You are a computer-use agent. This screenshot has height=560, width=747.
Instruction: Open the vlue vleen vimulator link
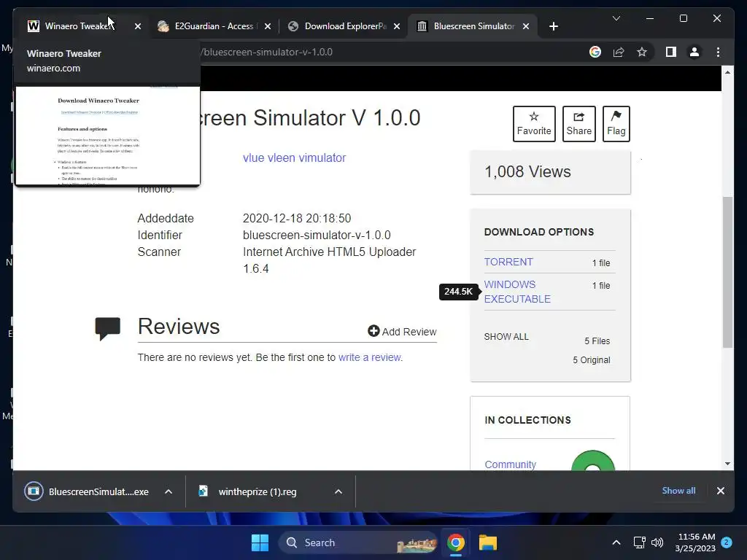tap(294, 157)
